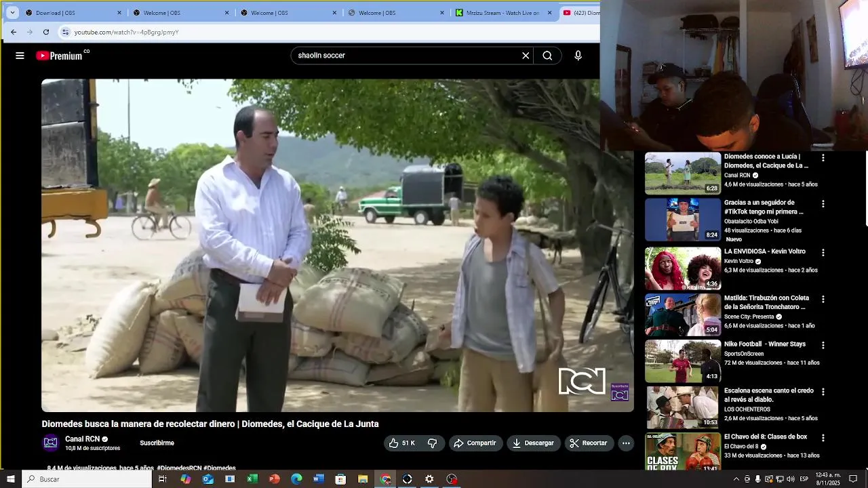Viewport: 868px width, 488px height.
Task: Click the 'El Chavo del 8' channel name
Action: tap(741, 447)
